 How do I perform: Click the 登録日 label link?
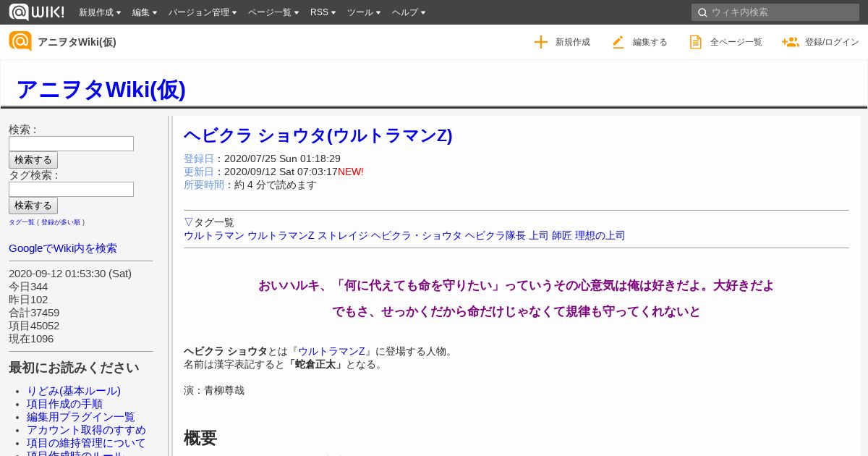(x=199, y=159)
